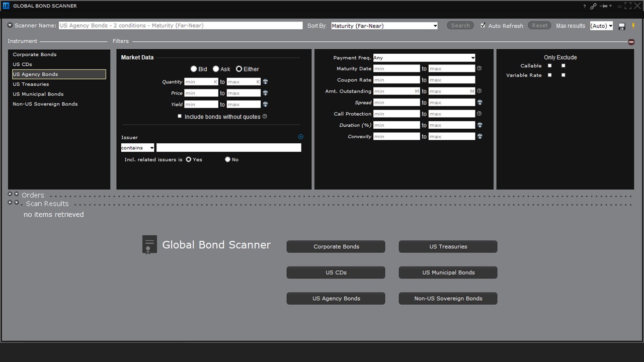Toggle the Auto Refresh checkbox
This screenshot has height=362, width=644.
[x=483, y=26]
